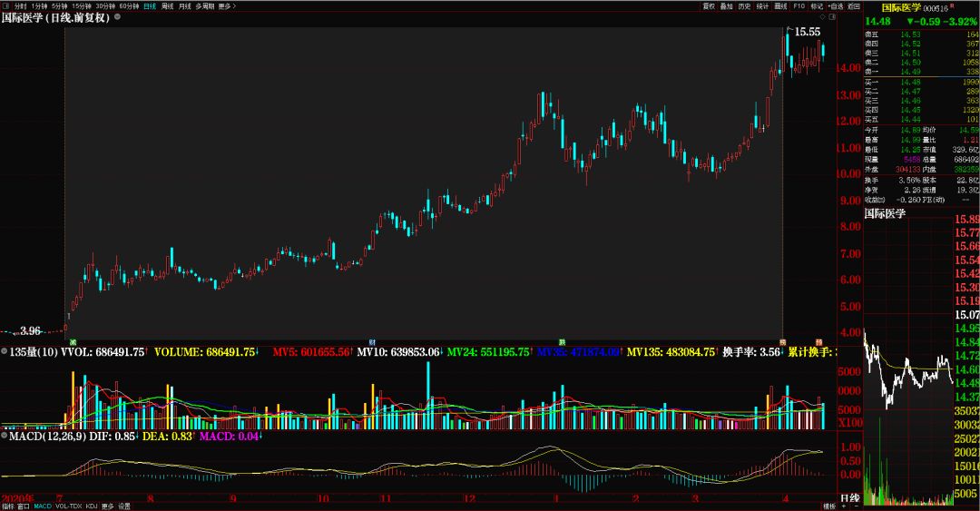Click 国际医学 mini intraday chart title
This screenshot has width=980, height=511.
pyautogui.click(x=885, y=213)
